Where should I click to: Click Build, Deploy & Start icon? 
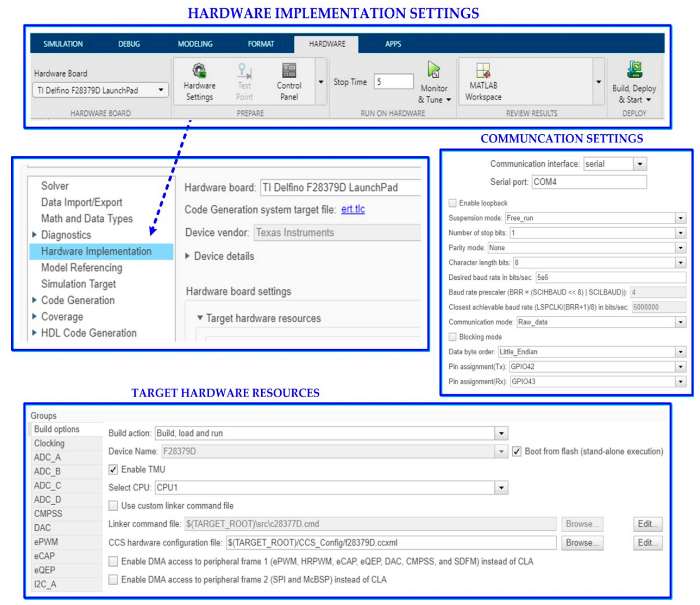pyautogui.click(x=634, y=70)
